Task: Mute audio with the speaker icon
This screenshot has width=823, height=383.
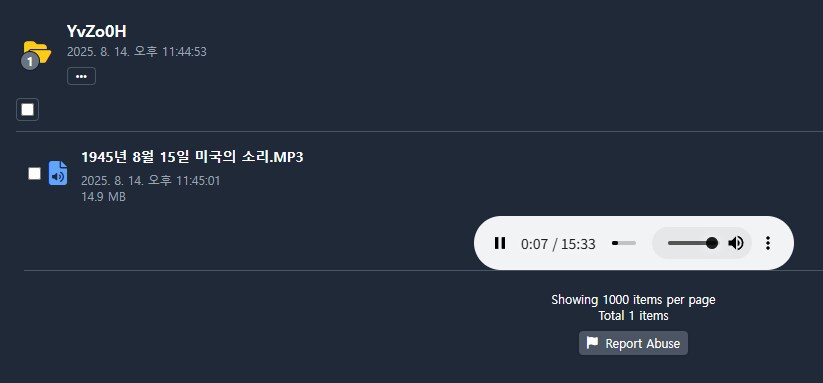Action: point(736,243)
